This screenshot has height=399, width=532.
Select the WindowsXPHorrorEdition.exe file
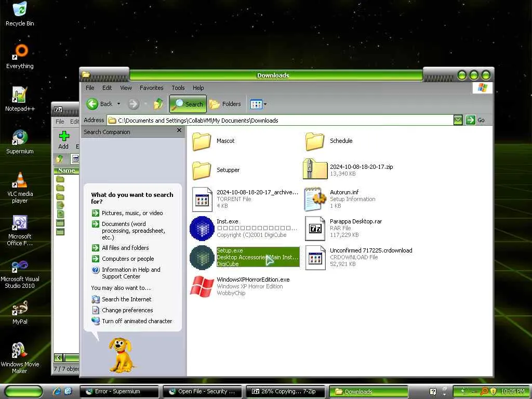(240, 286)
